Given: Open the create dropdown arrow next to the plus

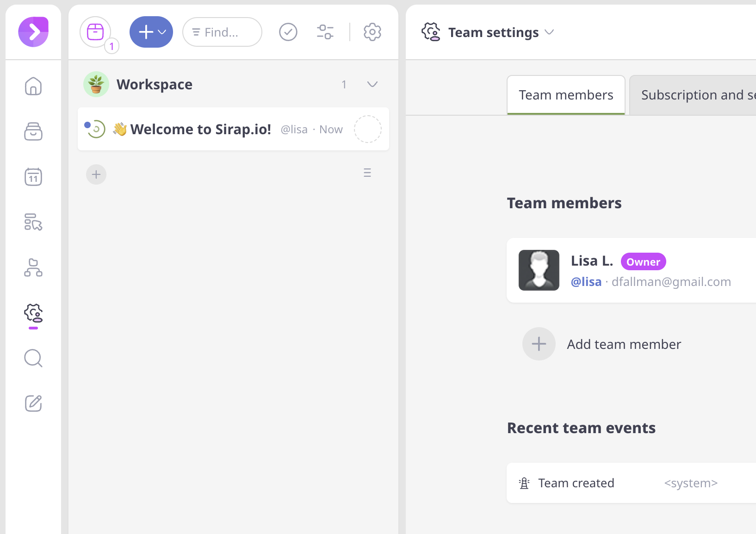Looking at the screenshot, I should coord(161,32).
